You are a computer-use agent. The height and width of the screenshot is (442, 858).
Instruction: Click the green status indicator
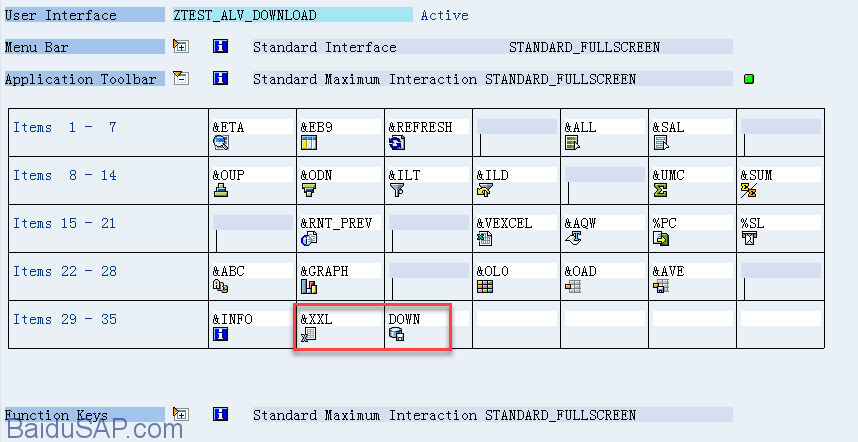[x=749, y=79]
